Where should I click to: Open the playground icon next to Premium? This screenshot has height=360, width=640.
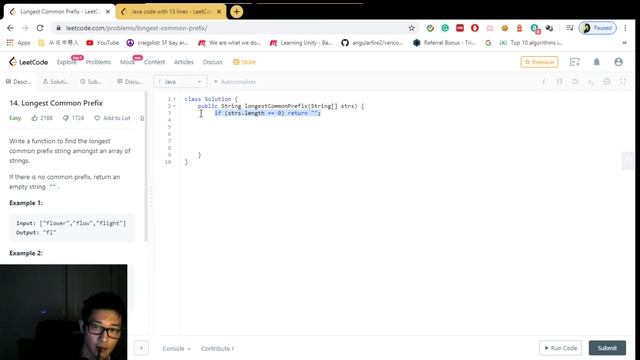coord(575,62)
